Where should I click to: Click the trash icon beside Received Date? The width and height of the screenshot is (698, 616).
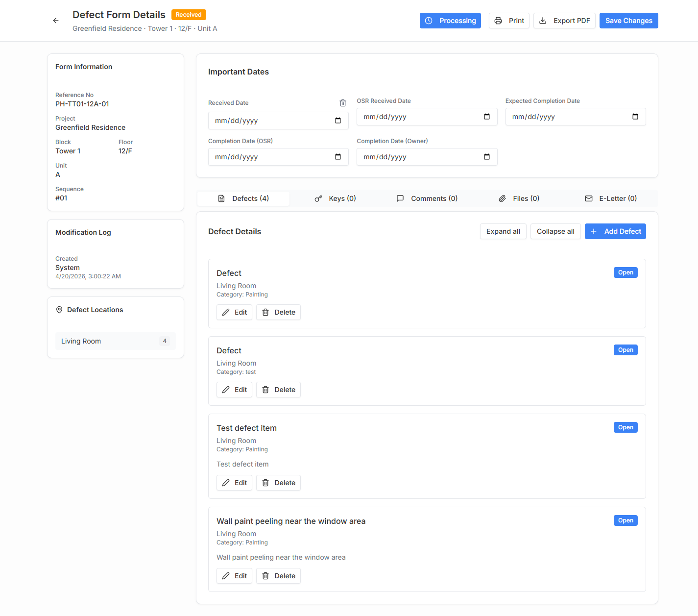point(343,103)
